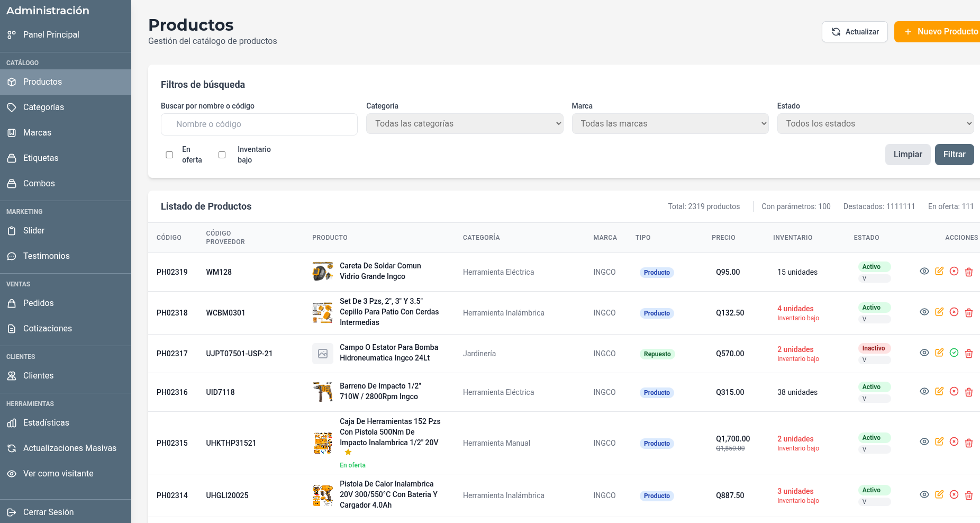
Task: Delete product PH02314 using trash icon
Action: [x=969, y=495]
